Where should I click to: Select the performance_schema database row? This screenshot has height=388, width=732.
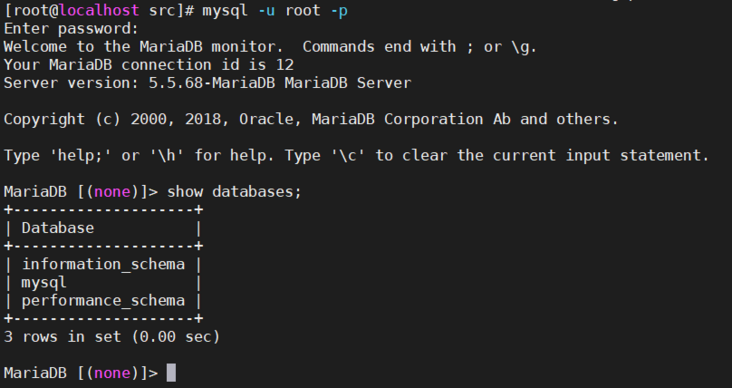103,301
